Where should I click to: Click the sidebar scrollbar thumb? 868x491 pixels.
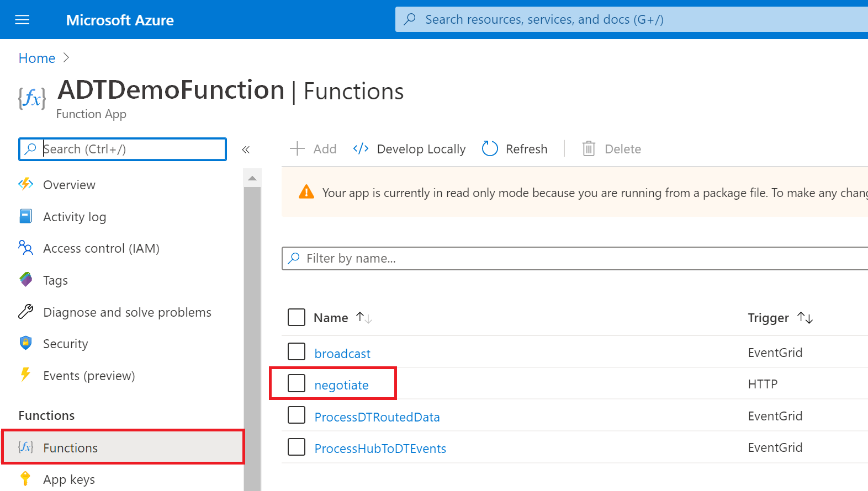click(252, 339)
